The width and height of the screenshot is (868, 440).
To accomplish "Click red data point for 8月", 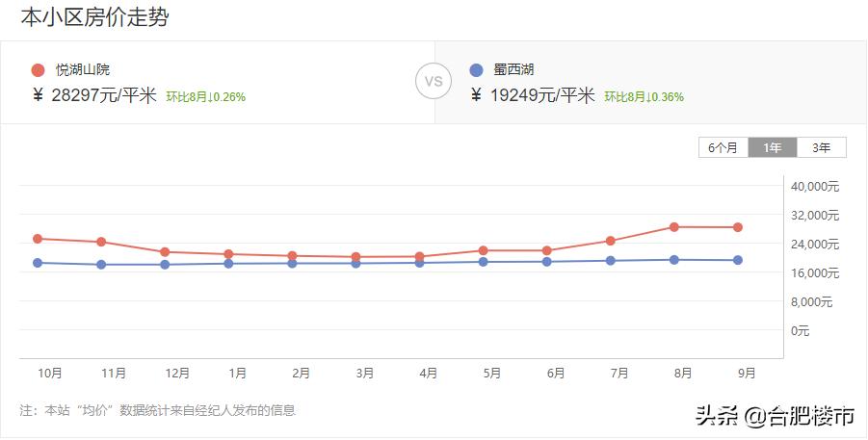I will click(674, 227).
